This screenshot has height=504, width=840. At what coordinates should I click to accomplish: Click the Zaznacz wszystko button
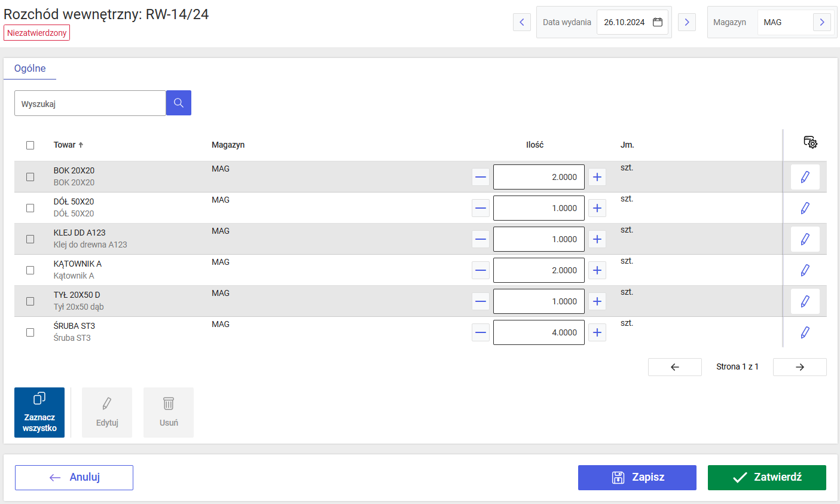pyautogui.click(x=39, y=413)
